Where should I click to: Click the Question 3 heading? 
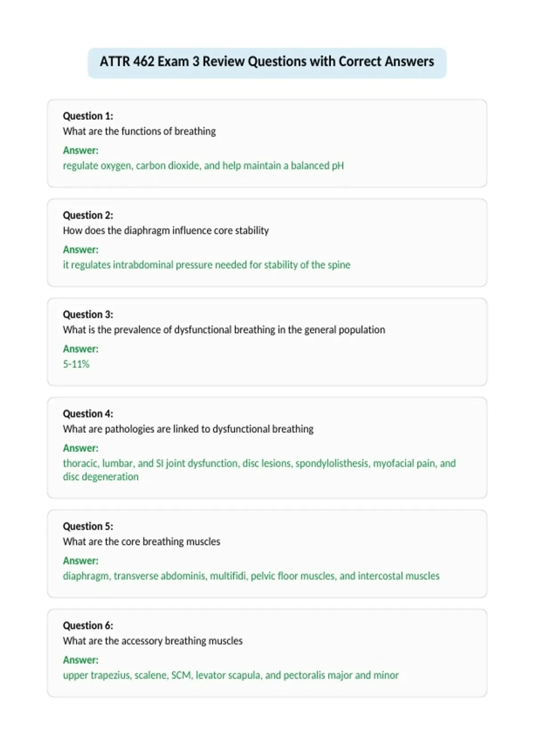(x=88, y=314)
